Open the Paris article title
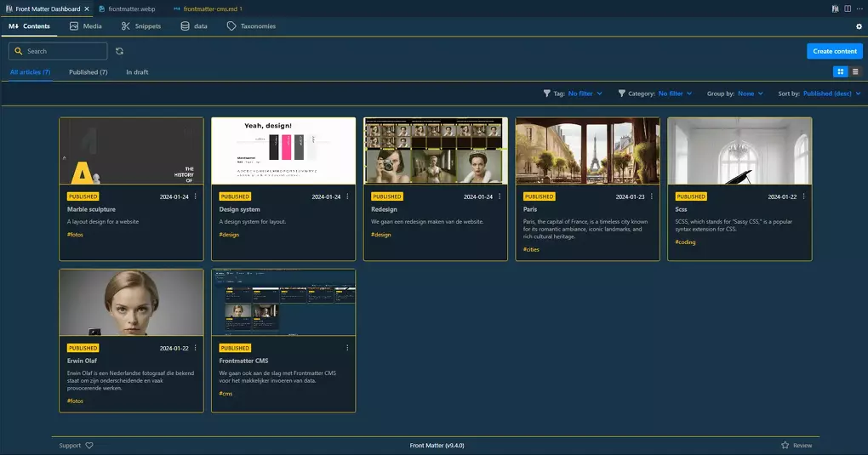Screen dimensions: 868x455 (x=530, y=209)
